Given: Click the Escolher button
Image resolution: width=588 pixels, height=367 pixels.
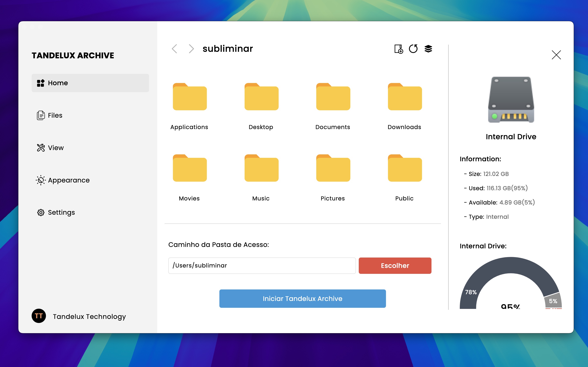Looking at the screenshot, I should (395, 265).
